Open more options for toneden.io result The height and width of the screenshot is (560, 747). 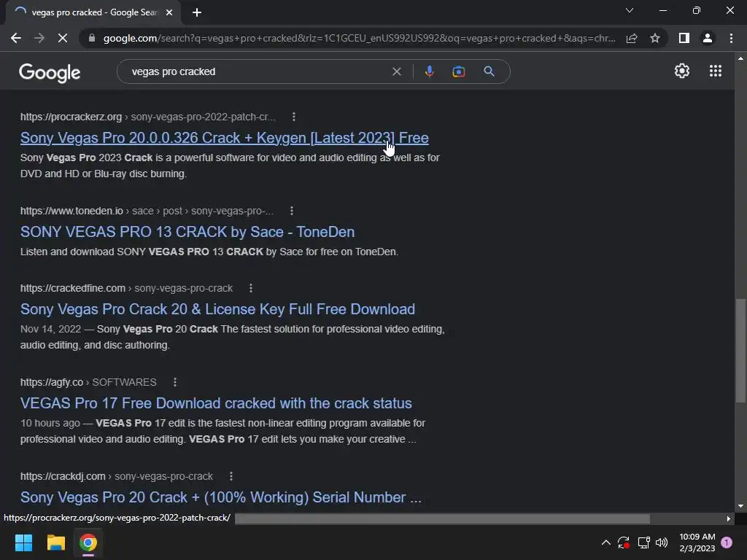click(292, 211)
